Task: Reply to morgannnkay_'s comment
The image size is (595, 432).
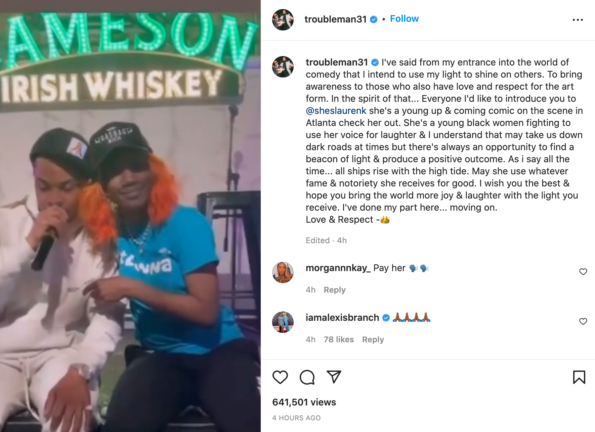Action: pyautogui.click(x=334, y=290)
